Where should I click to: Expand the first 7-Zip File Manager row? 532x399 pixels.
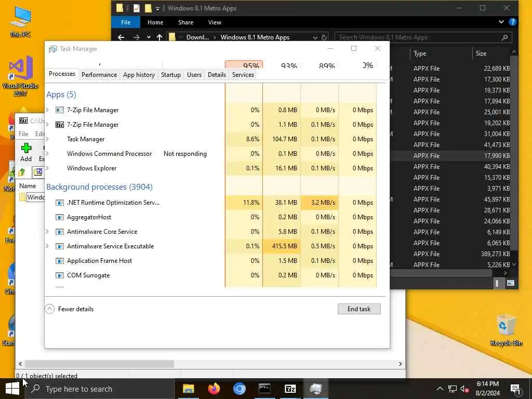pos(47,110)
